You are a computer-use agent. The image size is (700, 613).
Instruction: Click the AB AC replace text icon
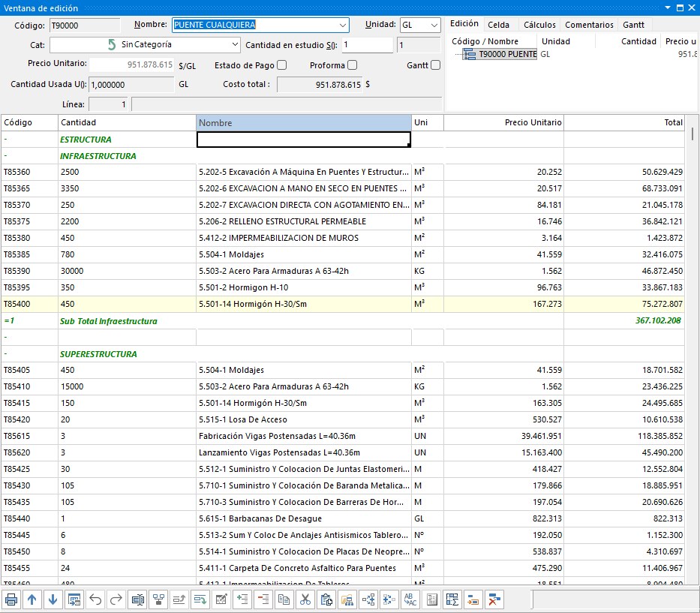tap(410, 599)
